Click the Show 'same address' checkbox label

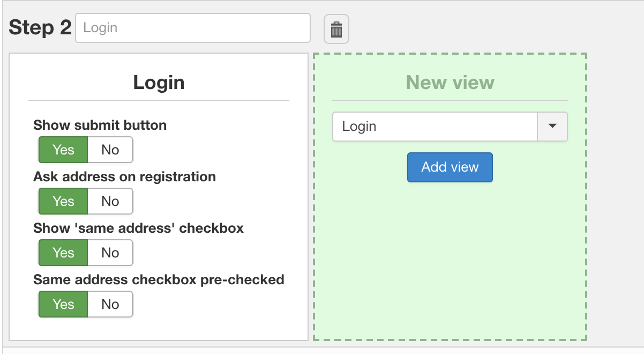(138, 228)
